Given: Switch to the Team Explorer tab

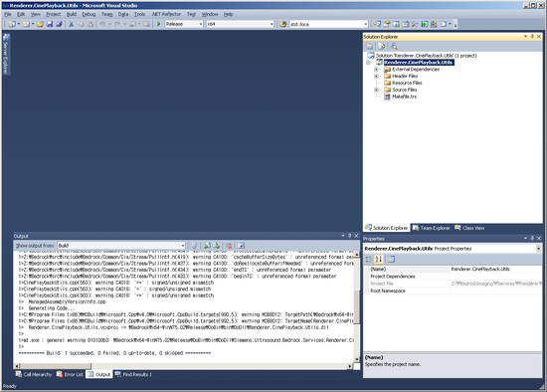Looking at the screenshot, I should point(432,228).
